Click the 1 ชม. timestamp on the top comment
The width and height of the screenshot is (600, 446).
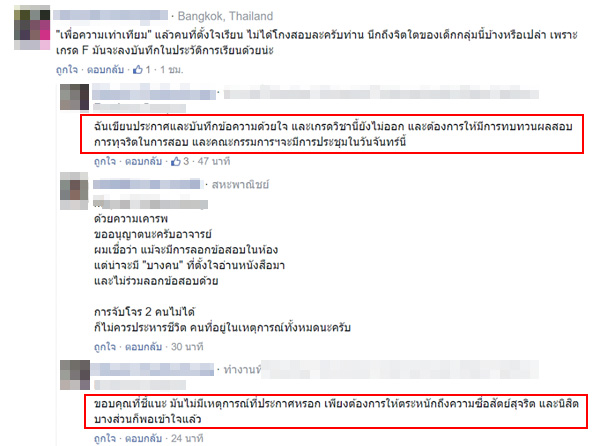pyautogui.click(x=172, y=70)
